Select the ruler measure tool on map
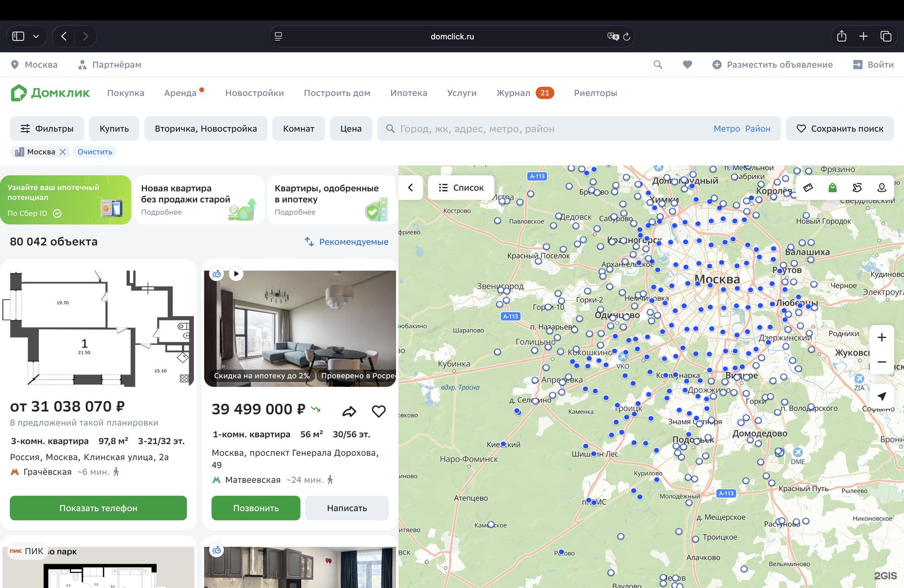The image size is (904, 588). point(808,188)
